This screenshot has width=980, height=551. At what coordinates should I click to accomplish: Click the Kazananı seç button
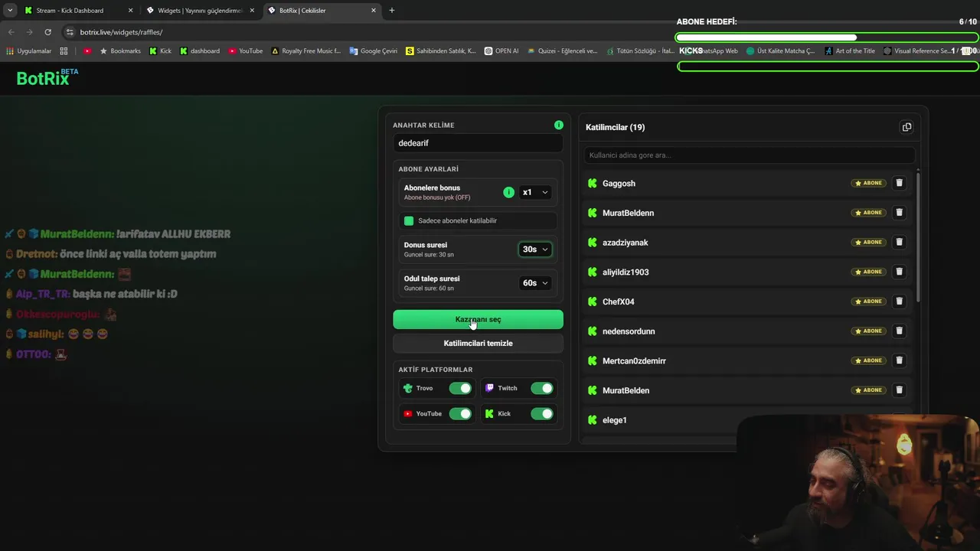[478, 319]
